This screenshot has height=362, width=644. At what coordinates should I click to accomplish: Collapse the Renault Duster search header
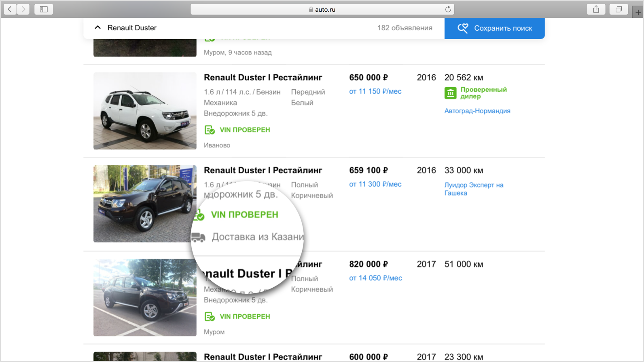coord(97,27)
